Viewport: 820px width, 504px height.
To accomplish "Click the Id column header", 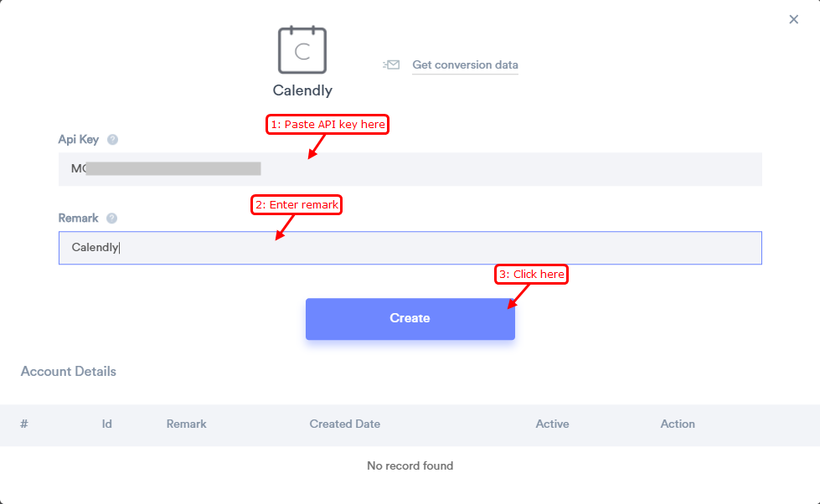I will pyautogui.click(x=106, y=424).
